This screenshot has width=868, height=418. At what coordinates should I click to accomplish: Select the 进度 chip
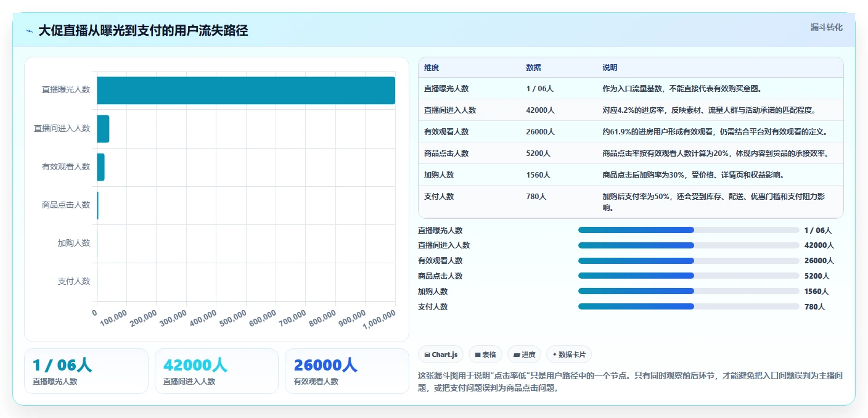[x=525, y=354]
